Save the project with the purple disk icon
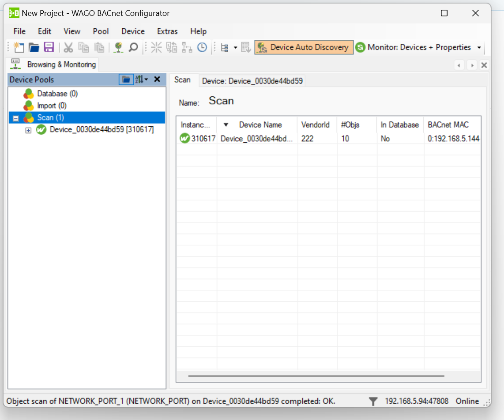The image size is (504, 420). coord(49,47)
